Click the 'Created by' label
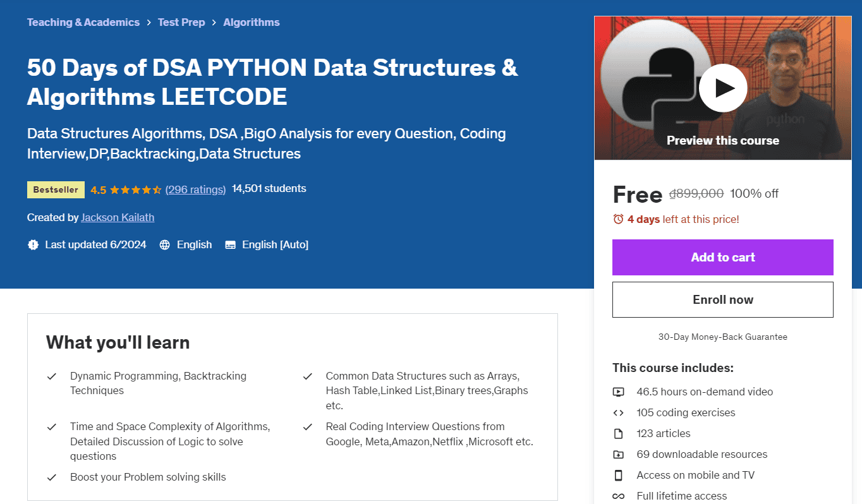The width and height of the screenshot is (862, 504). click(x=53, y=217)
